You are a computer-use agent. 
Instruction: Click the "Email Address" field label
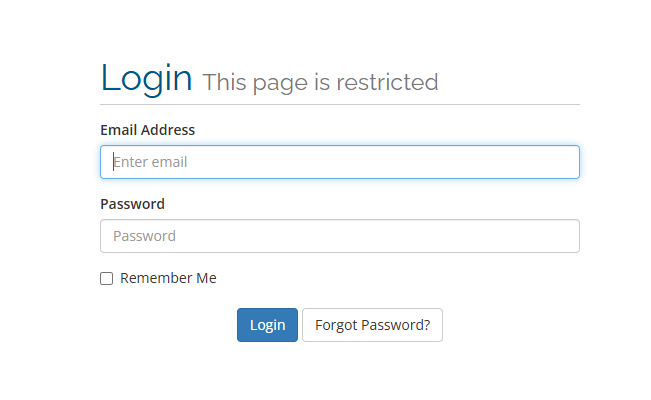tap(148, 130)
